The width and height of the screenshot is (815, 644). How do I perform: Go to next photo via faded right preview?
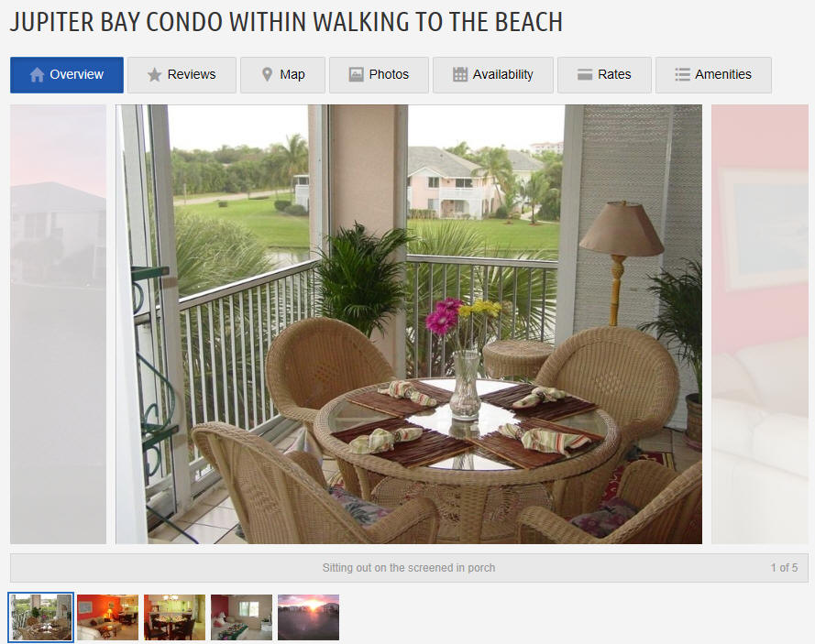(x=759, y=324)
